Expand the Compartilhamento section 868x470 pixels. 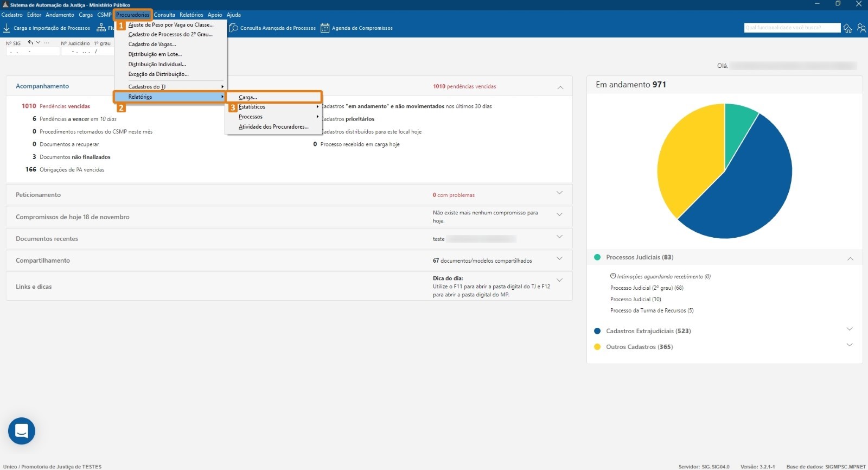559,259
